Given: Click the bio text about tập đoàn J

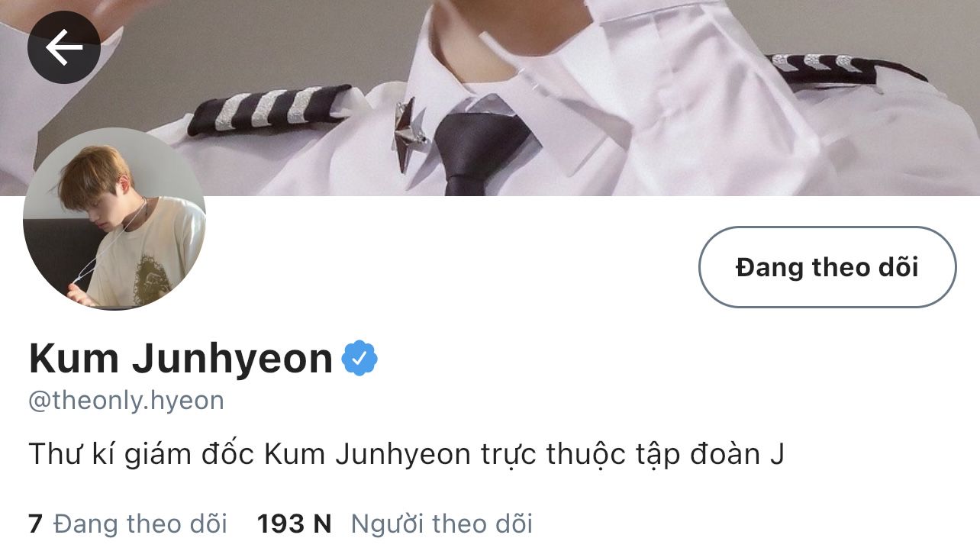Looking at the screenshot, I should (407, 455).
